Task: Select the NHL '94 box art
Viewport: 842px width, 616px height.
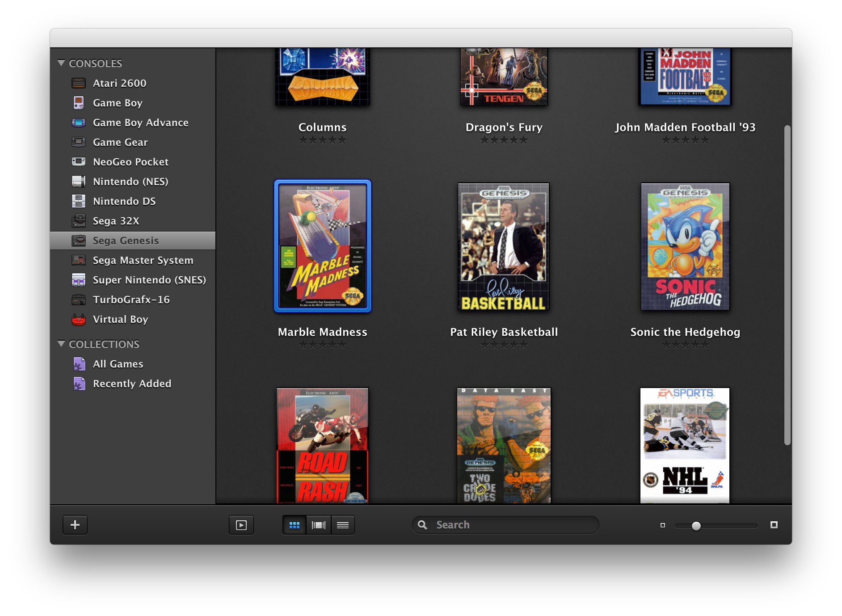Action: tap(685, 445)
